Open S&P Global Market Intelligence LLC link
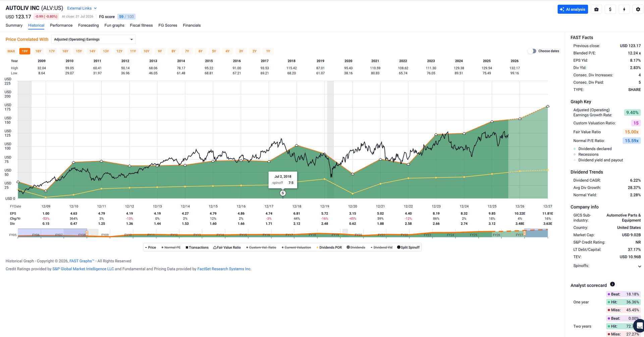This screenshot has height=337, width=644. pos(83,269)
